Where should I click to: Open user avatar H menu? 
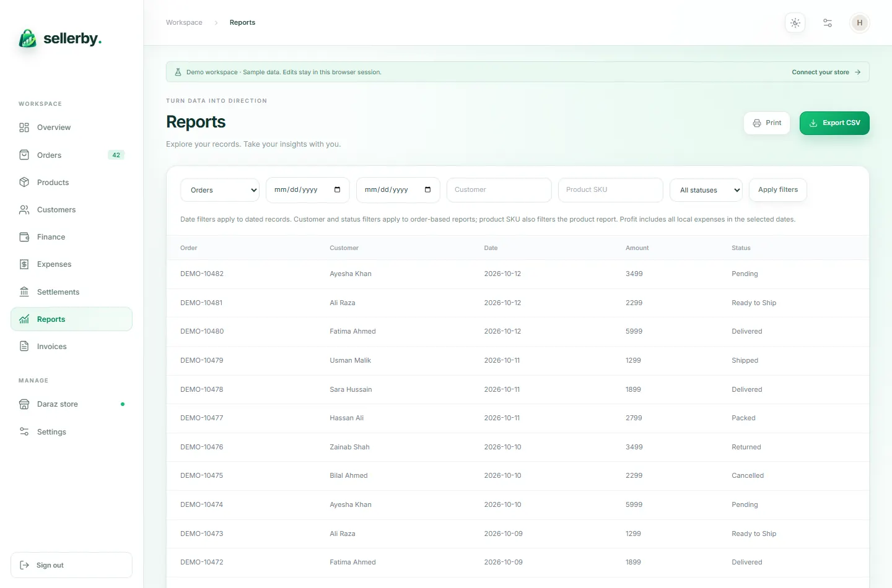860,23
